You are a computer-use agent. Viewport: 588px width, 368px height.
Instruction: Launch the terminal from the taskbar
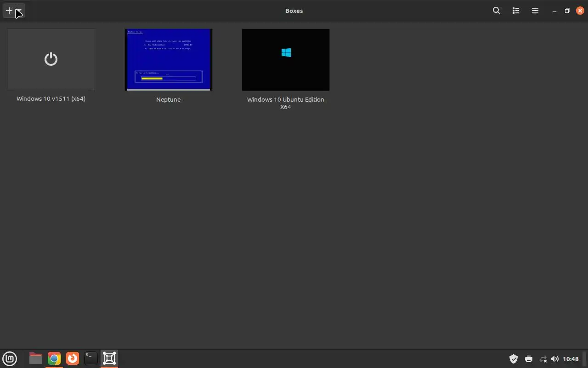tap(91, 358)
